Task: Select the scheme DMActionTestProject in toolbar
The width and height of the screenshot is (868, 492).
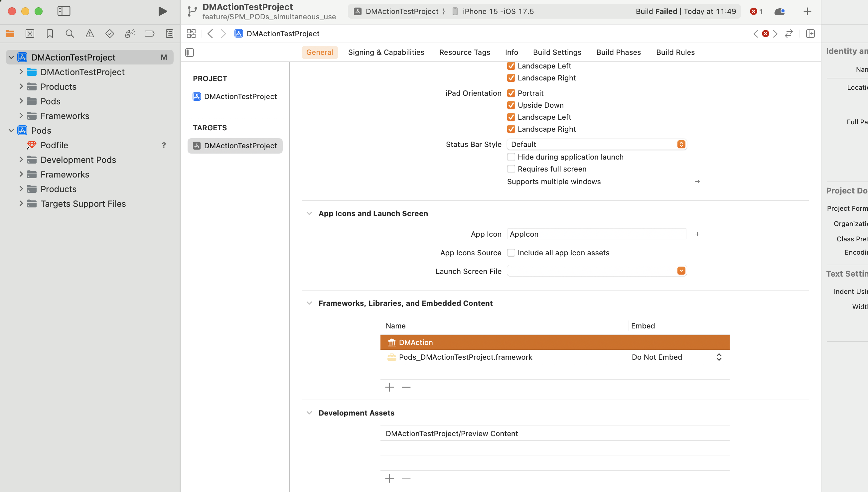Action: [x=396, y=12]
